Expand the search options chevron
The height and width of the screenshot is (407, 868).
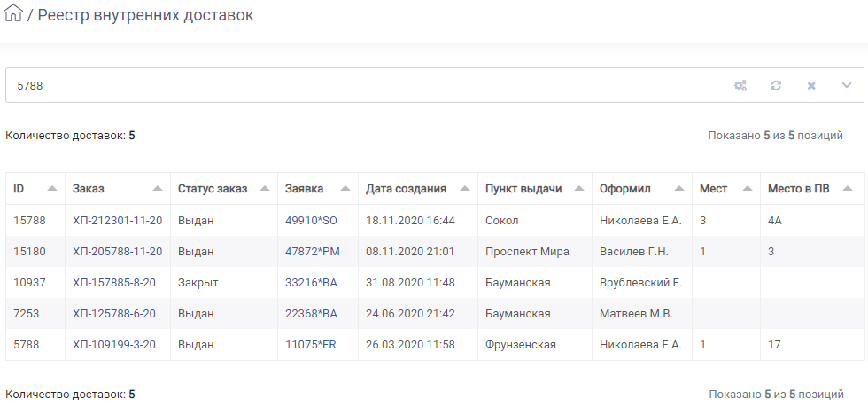[847, 85]
